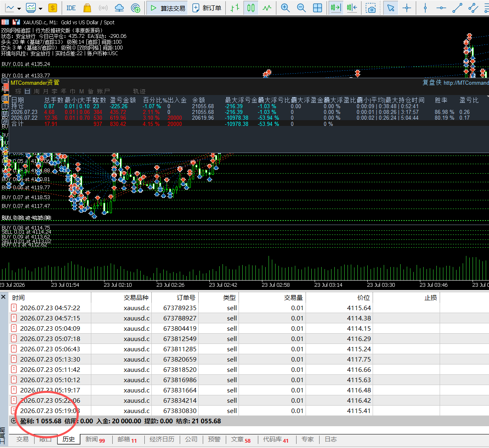Open the IDE MetaEditor button
The height and width of the screenshot is (448, 489).
click(x=71, y=8)
